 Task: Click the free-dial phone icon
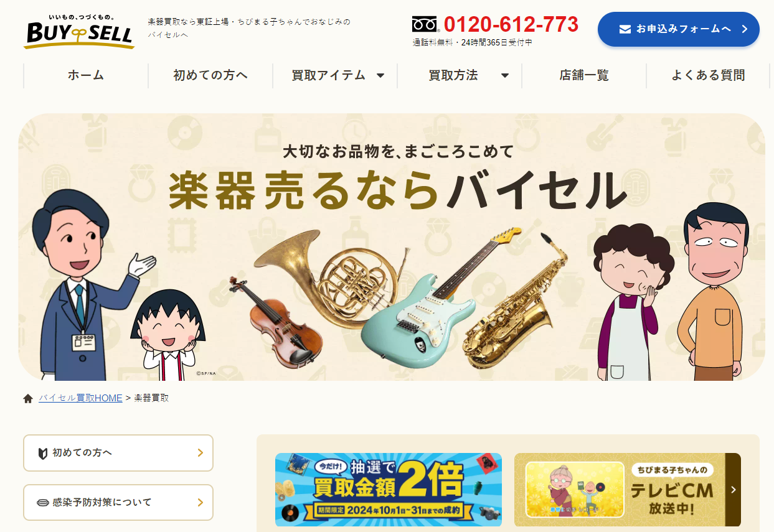click(x=426, y=24)
